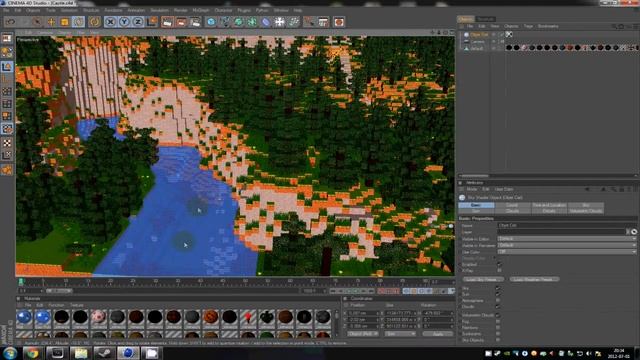Click the light objects toolbar icon

click(293, 22)
